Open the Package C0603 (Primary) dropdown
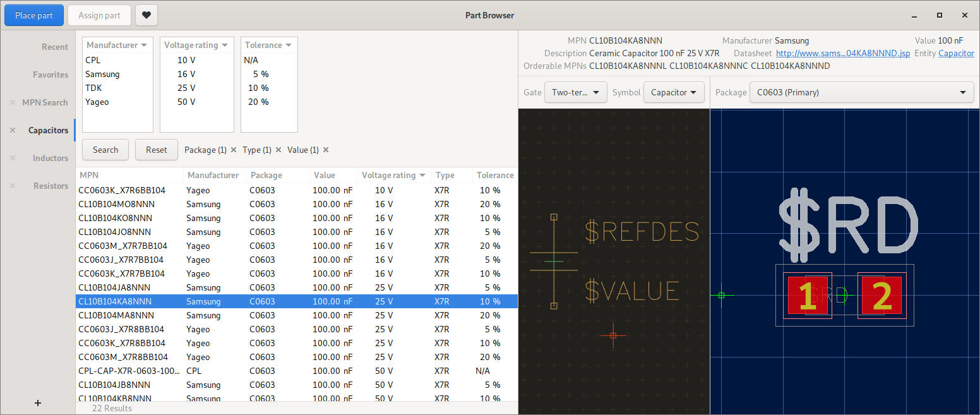The image size is (980, 415). [862, 92]
